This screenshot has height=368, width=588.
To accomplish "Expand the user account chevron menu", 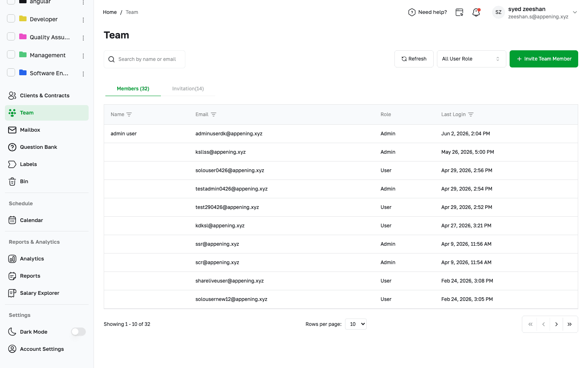I will point(575,12).
